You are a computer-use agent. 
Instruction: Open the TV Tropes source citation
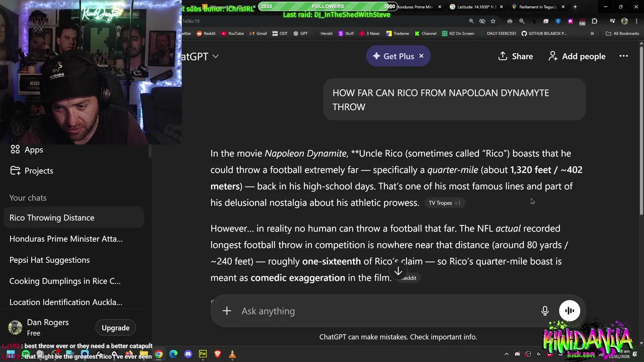coord(444,203)
